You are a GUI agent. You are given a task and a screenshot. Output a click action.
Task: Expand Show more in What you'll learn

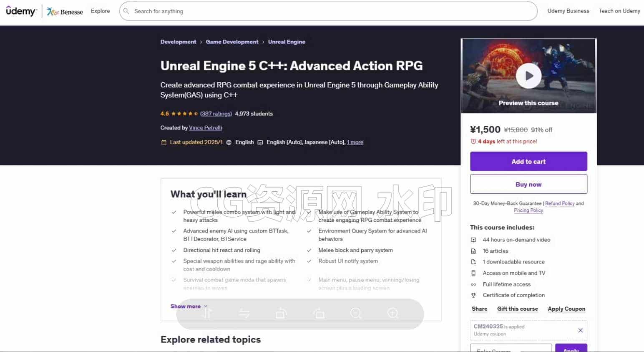189,306
